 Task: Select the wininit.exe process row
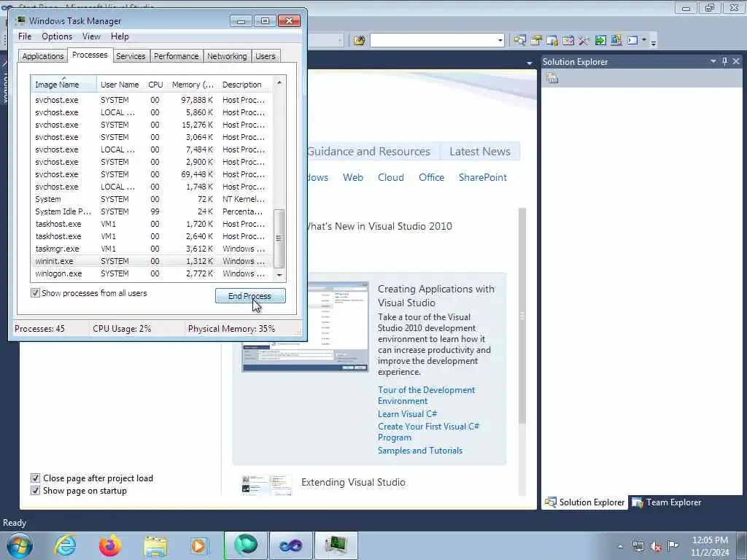click(x=152, y=261)
